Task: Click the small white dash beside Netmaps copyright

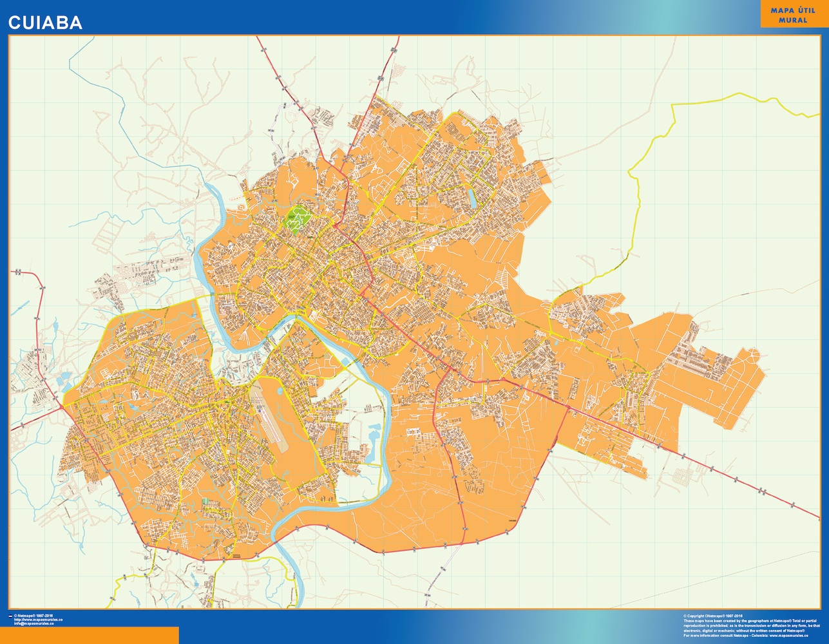Action: click(x=10, y=616)
